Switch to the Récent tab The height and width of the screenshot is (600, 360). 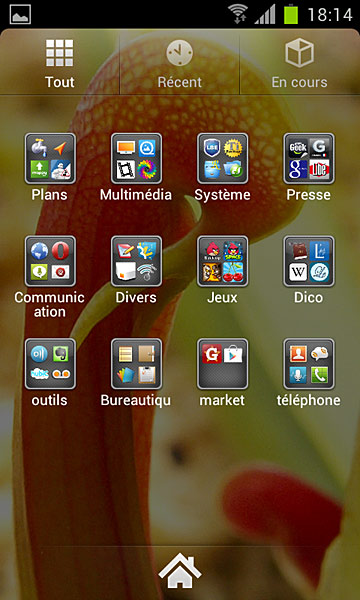pos(179,63)
